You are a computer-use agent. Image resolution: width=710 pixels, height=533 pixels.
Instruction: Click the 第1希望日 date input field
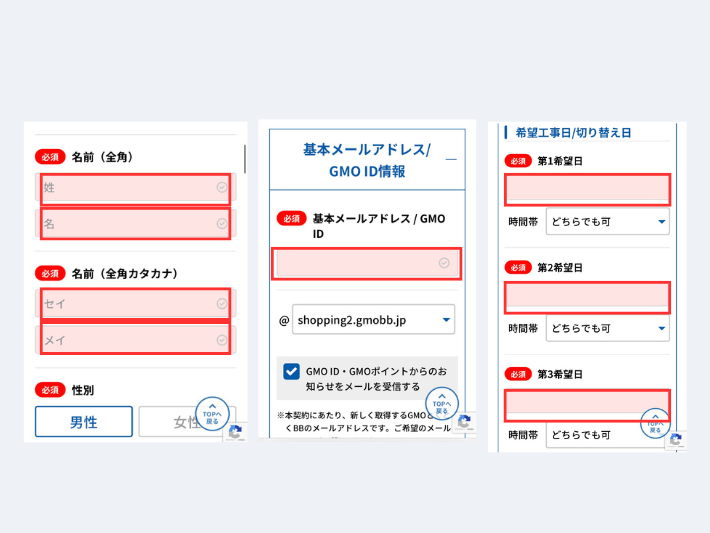point(587,189)
